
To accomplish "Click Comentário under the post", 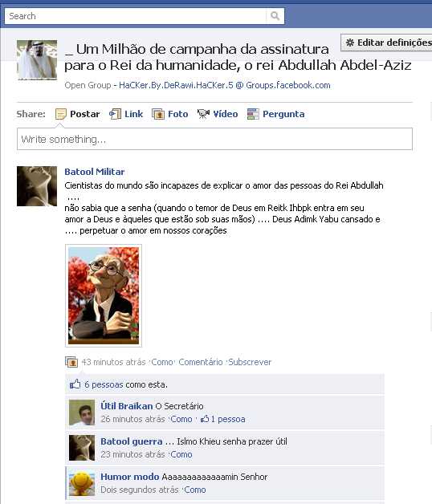I will tap(201, 362).
